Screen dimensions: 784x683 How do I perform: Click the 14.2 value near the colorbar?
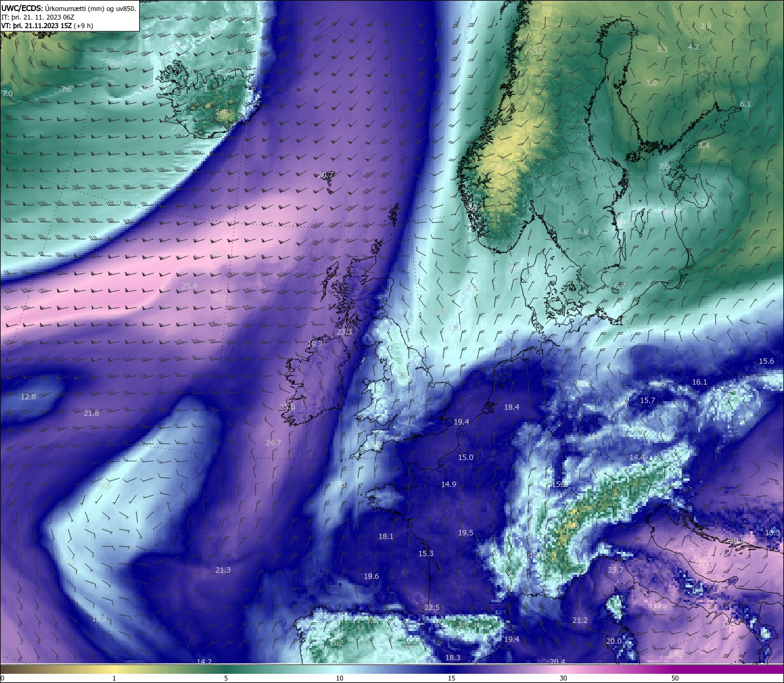204,662
